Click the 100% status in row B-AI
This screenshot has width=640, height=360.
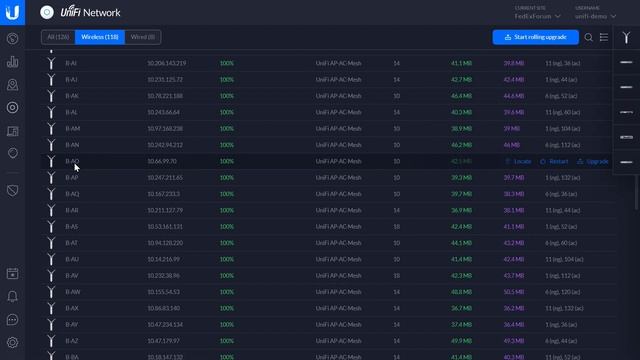tap(227, 63)
